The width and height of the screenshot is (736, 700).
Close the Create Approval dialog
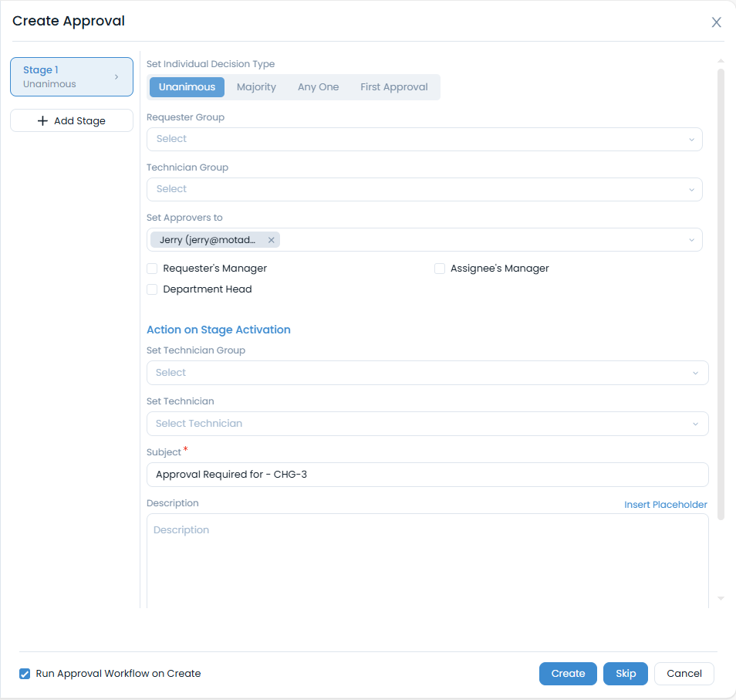(716, 22)
